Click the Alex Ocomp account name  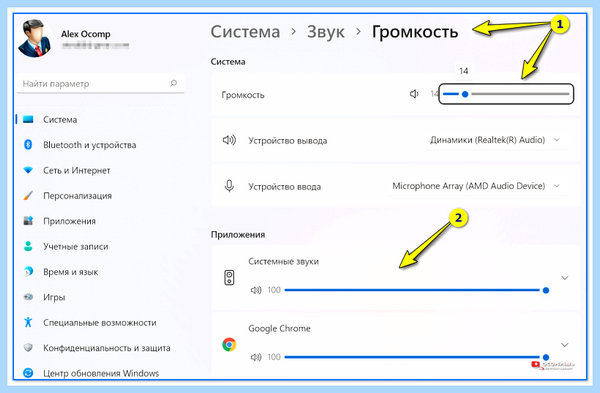[86, 34]
